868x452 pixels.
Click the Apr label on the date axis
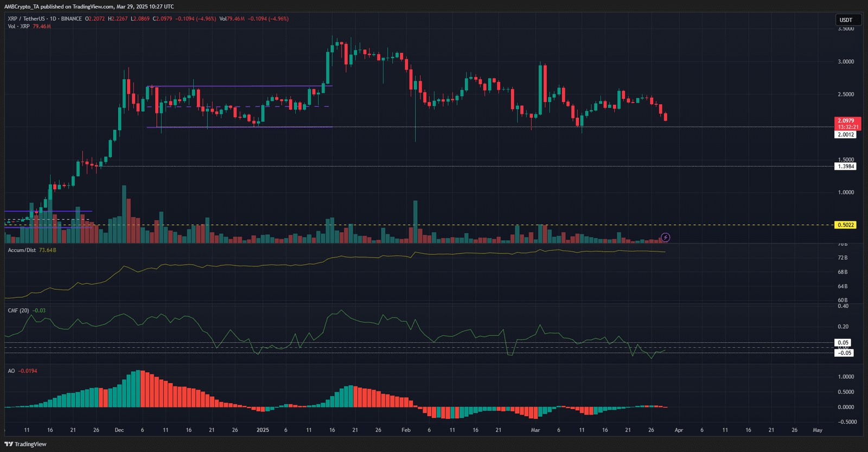point(679,430)
